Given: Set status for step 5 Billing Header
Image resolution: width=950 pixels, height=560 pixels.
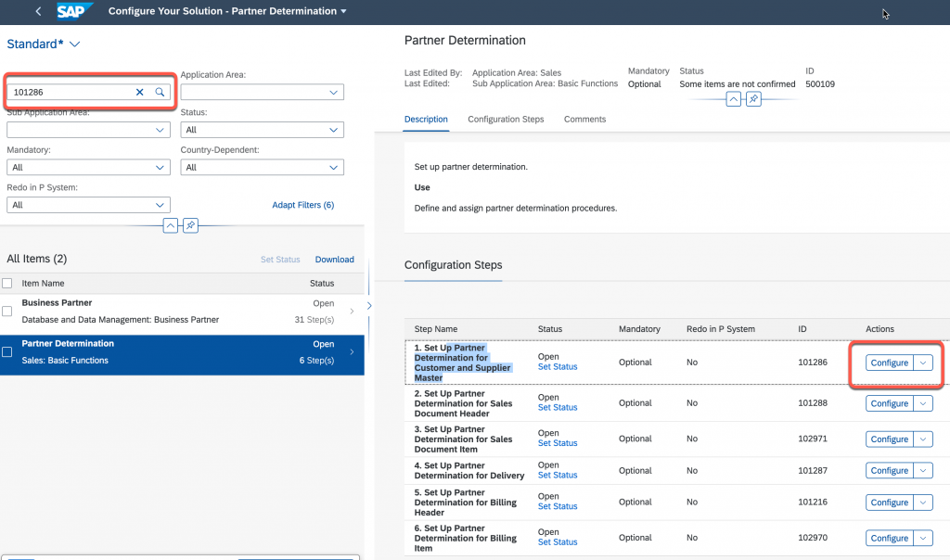Looking at the screenshot, I should [x=558, y=506].
